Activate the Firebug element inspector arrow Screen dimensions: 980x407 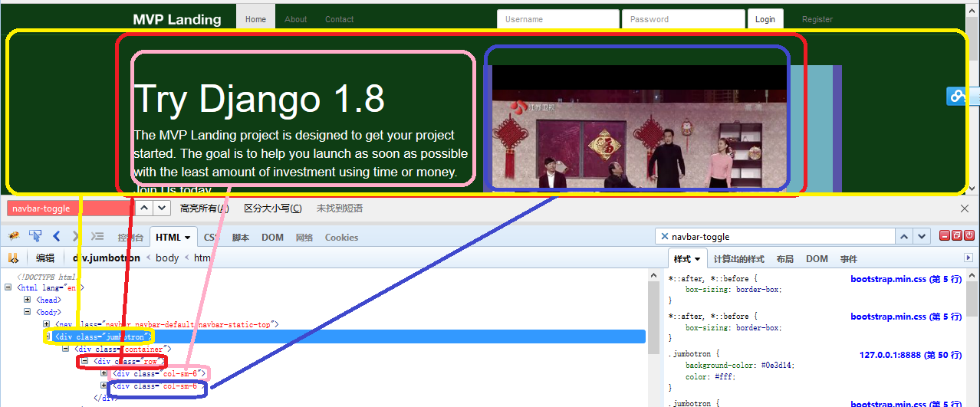35,236
